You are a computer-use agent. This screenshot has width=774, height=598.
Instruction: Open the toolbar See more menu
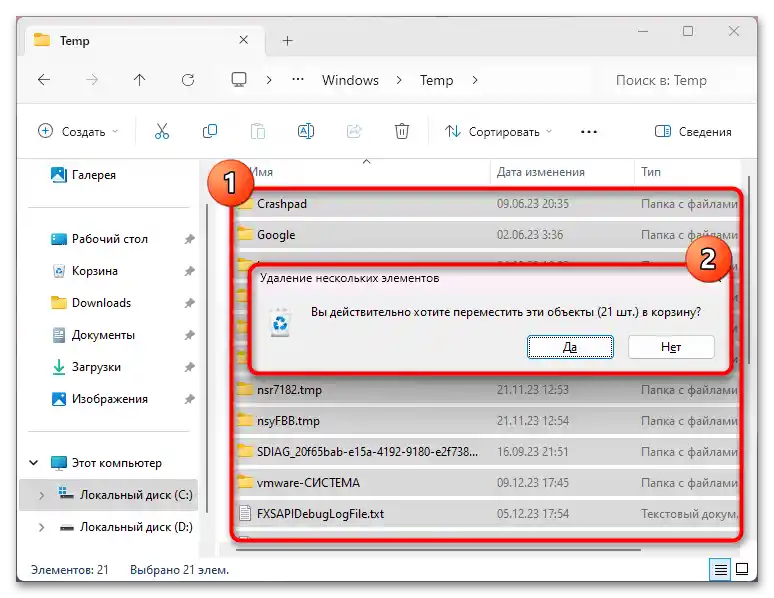point(589,132)
